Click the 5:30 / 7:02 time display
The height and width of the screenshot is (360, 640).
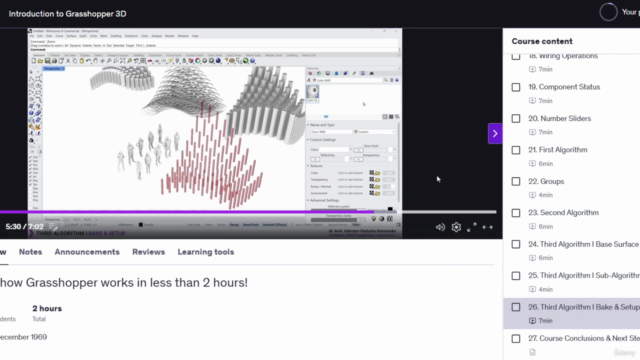pos(24,227)
